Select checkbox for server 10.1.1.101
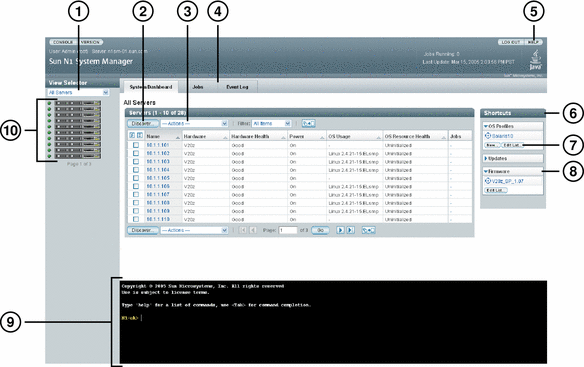 click(136, 145)
